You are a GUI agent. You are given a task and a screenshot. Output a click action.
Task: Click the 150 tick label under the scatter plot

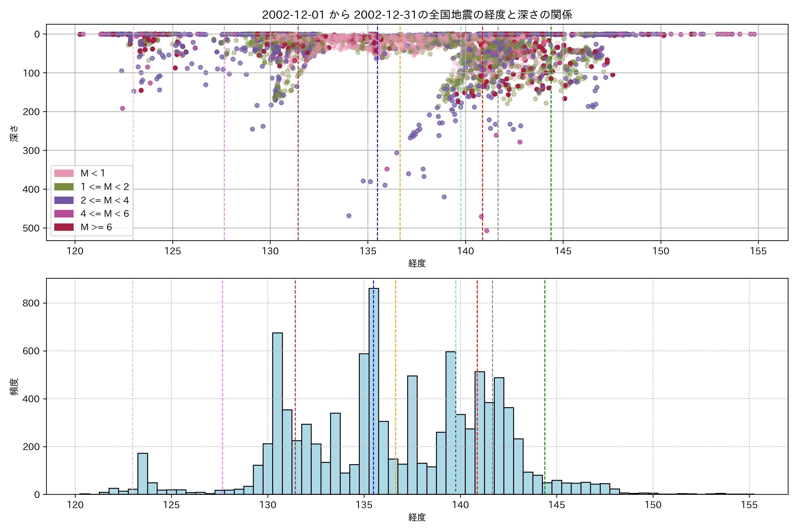pos(661,251)
